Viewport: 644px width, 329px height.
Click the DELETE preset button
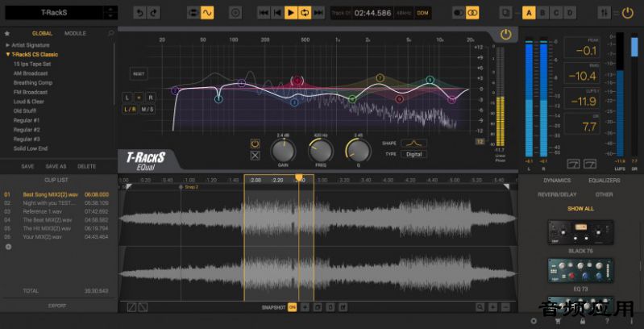click(87, 166)
